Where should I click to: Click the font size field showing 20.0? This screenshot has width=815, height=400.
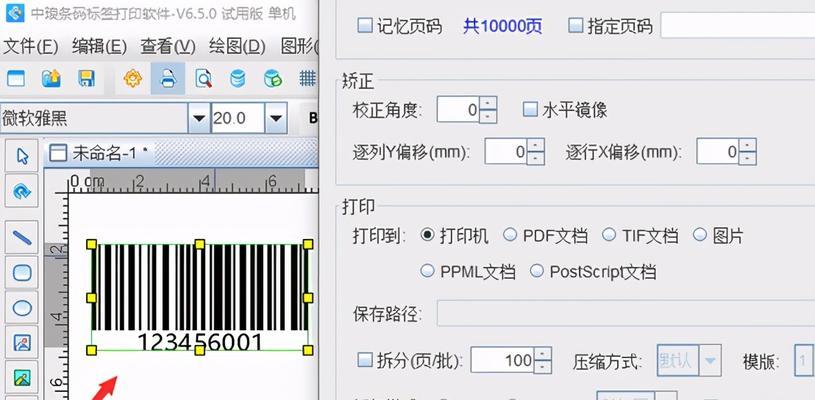[238, 118]
